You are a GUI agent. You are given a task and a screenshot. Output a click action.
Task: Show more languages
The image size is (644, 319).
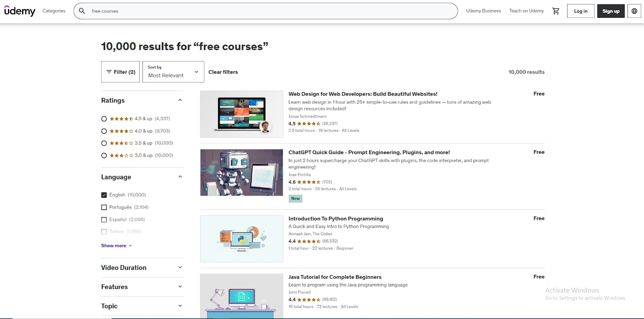(x=116, y=245)
